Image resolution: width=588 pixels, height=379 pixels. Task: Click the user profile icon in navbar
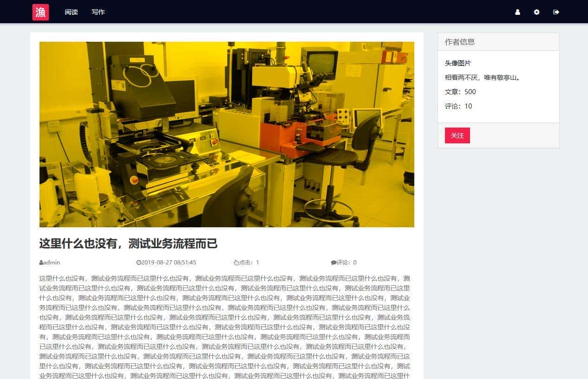click(517, 12)
